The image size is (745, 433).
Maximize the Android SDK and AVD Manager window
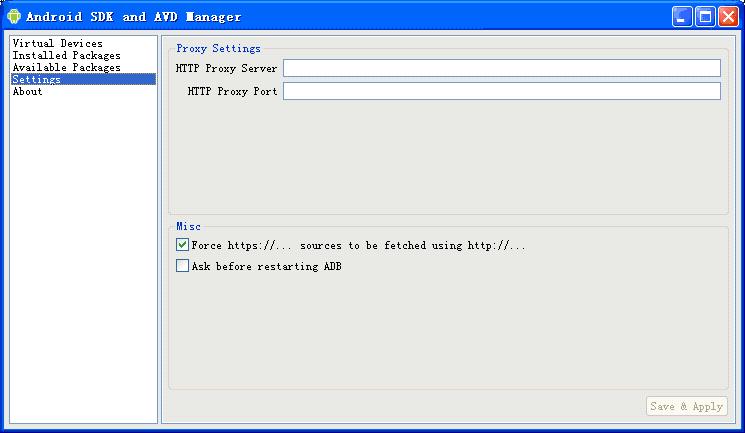pyautogui.click(x=705, y=17)
